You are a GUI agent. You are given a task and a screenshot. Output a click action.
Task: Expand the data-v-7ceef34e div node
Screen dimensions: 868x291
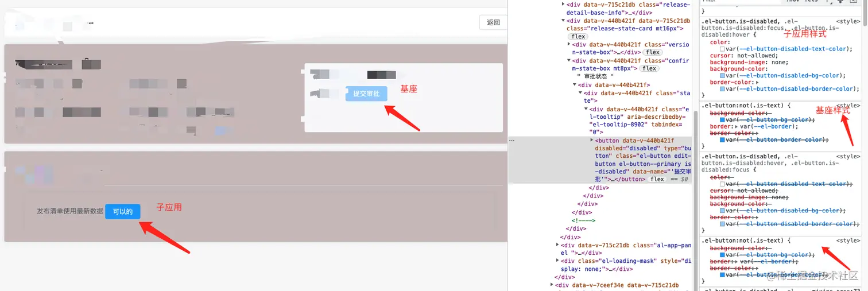point(552,285)
